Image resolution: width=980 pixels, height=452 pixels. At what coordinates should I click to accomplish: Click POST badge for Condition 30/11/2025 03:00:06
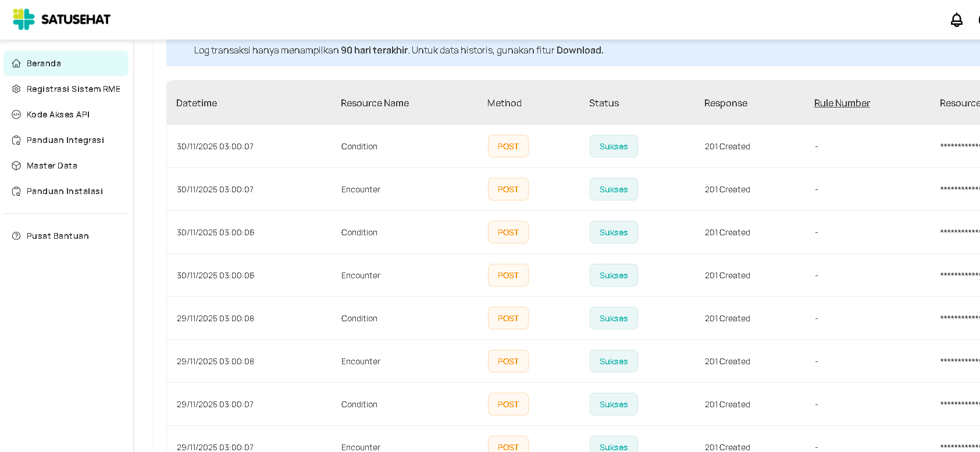click(x=508, y=232)
